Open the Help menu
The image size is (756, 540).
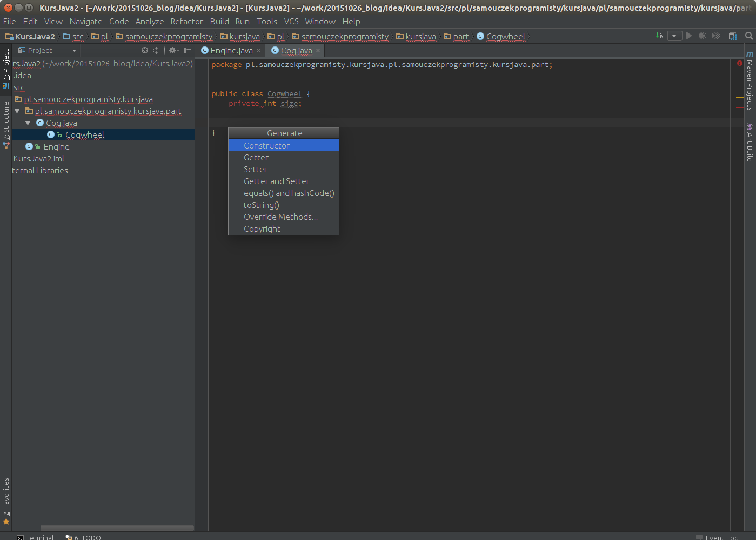(x=351, y=21)
